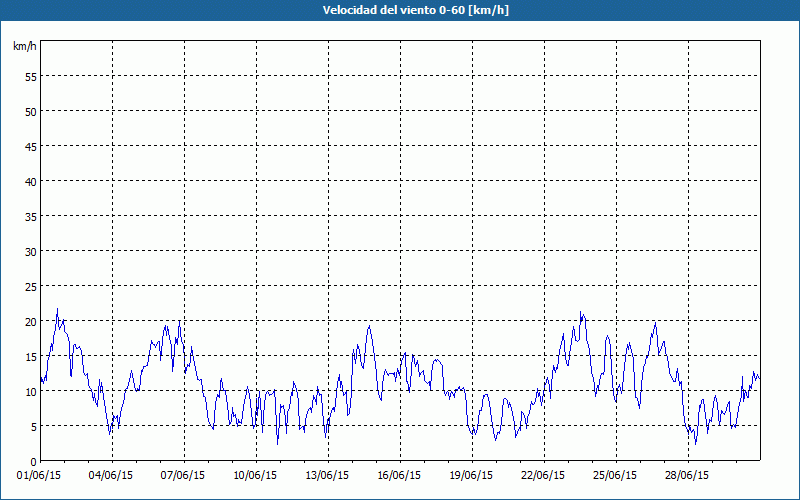This screenshot has width=800, height=500.
Task: Click the date label 16/06/15
Action: tap(399, 476)
